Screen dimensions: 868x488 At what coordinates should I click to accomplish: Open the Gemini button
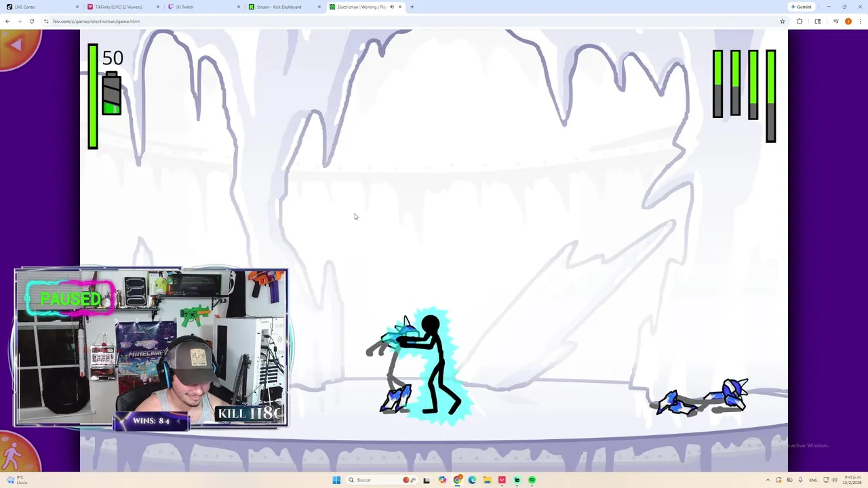pyautogui.click(x=801, y=7)
